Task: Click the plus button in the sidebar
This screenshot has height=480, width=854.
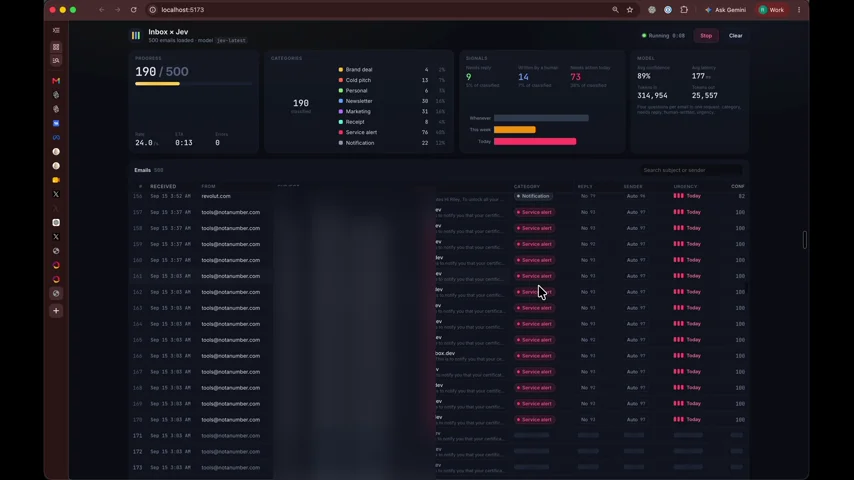Action: 56,311
